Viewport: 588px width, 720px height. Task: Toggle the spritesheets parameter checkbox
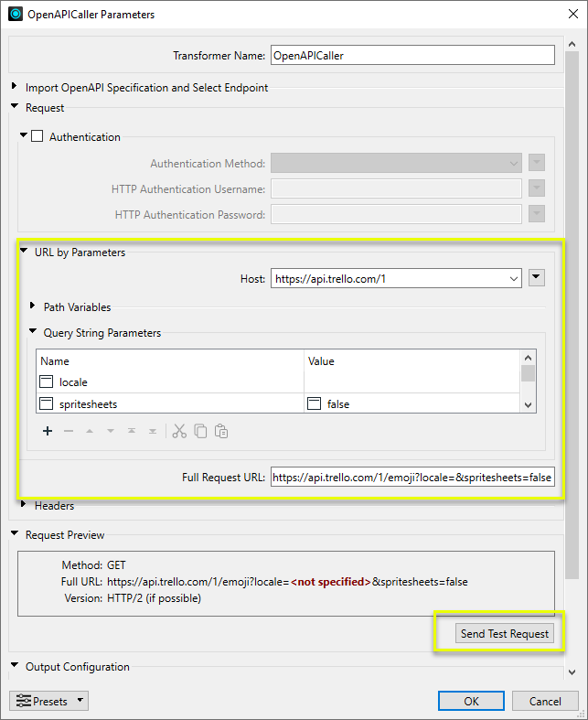[x=47, y=403]
